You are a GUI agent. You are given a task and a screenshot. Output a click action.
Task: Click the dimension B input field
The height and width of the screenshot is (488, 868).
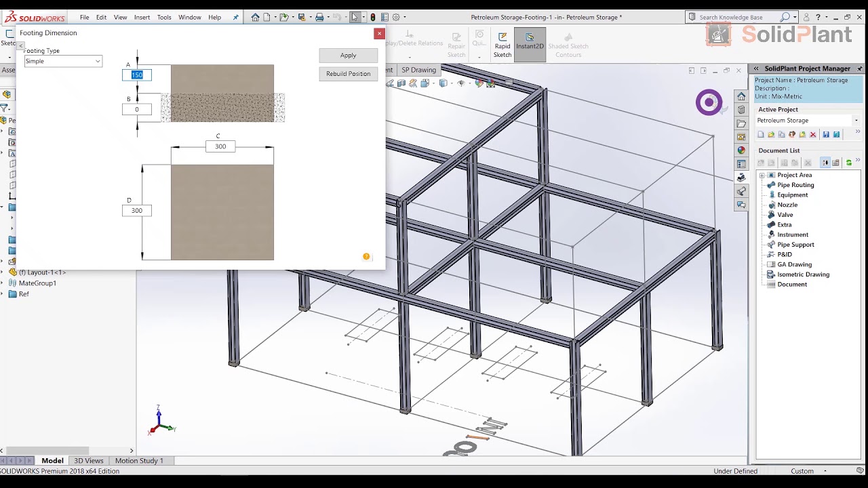pos(137,109)
